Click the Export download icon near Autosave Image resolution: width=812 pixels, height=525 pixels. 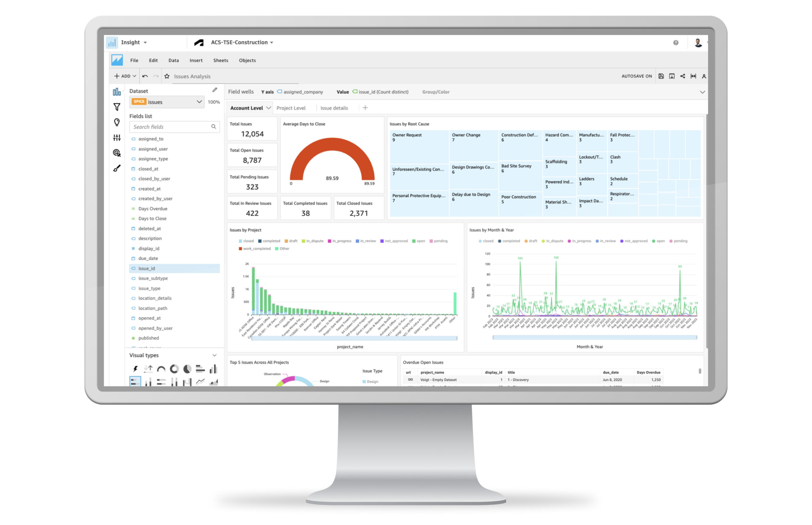pos(671,76)
